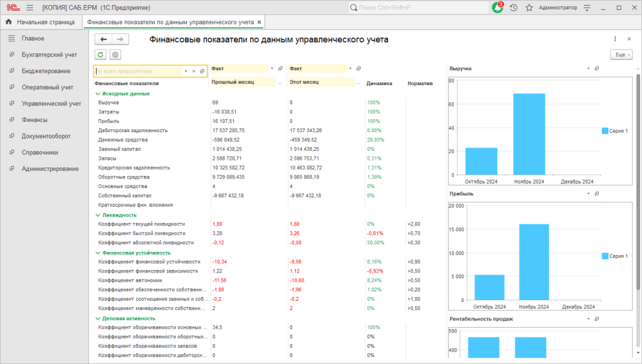Open the notifications bell icon
The image size is (642, 364).
coord(497,8)
